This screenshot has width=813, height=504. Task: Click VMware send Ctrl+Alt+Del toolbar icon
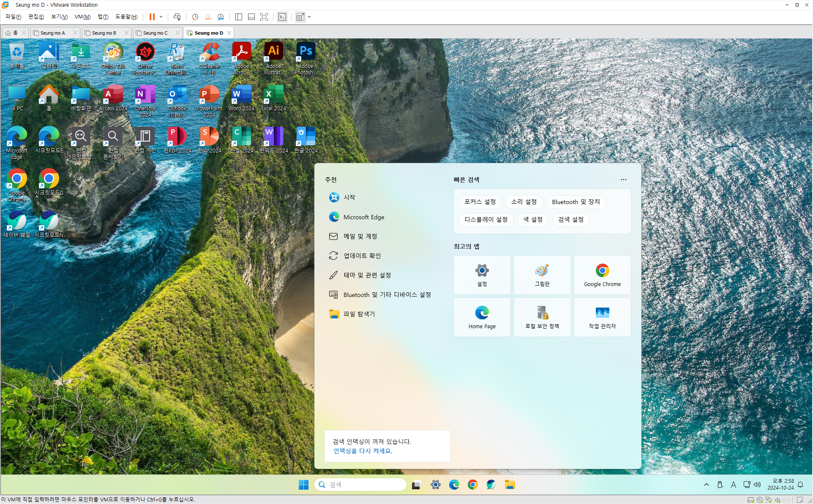point(177,17)
